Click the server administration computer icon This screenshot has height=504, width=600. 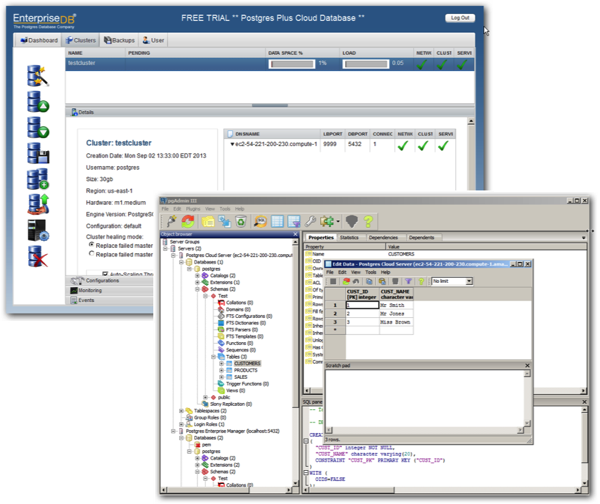tap(38, 230)
